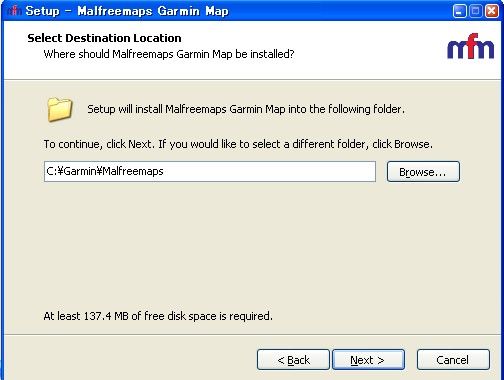Click the disabled maximize button
The width and height of the screenshot is (504, 380).
476,11
